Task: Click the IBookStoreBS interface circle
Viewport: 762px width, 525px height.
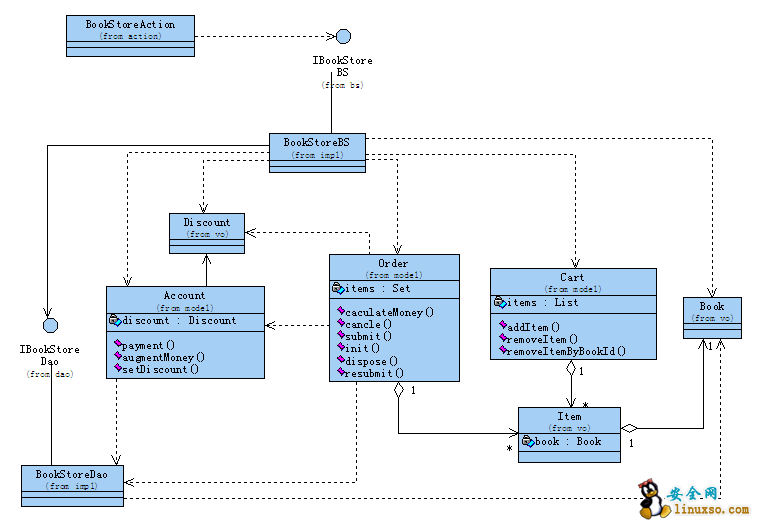Action: coord(343,37)
